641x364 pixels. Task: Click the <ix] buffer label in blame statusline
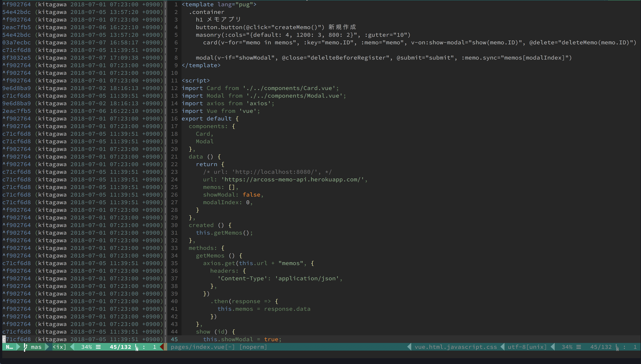click(59, 347)
